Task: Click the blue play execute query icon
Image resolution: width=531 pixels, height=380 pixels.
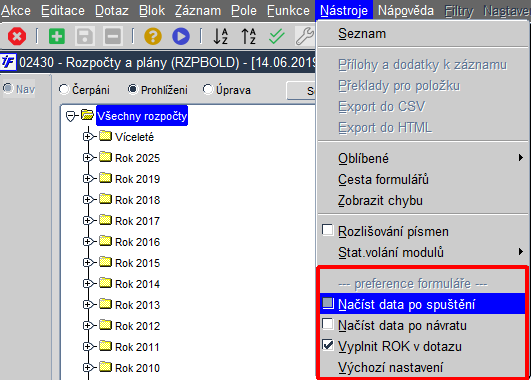Action: [181, 36]
